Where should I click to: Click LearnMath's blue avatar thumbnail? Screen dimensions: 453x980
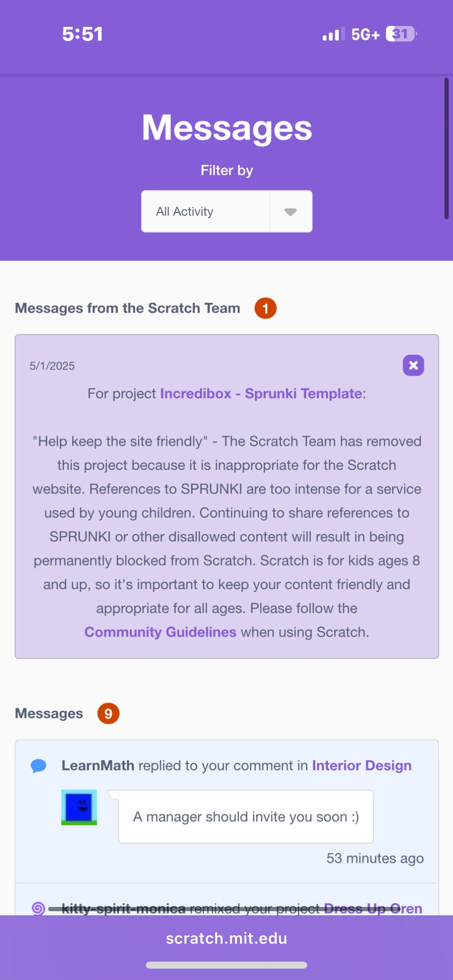tap(79, 807)
